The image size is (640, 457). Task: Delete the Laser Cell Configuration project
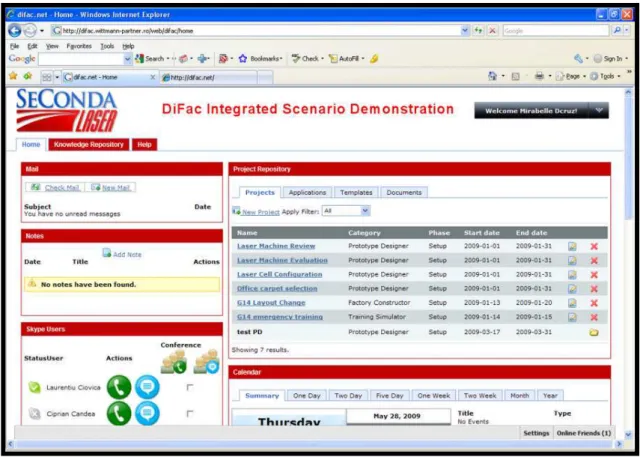click(x=594, y=275)
